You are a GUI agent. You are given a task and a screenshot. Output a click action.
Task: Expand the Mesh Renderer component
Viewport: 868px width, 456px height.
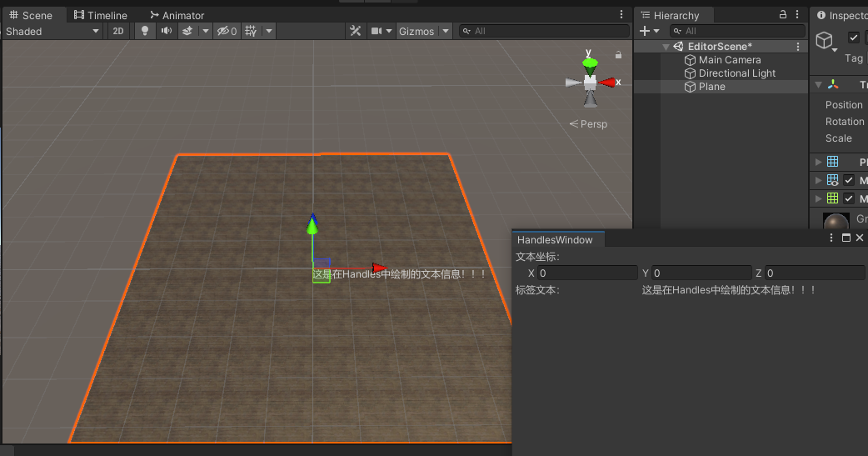click(818, 180)
